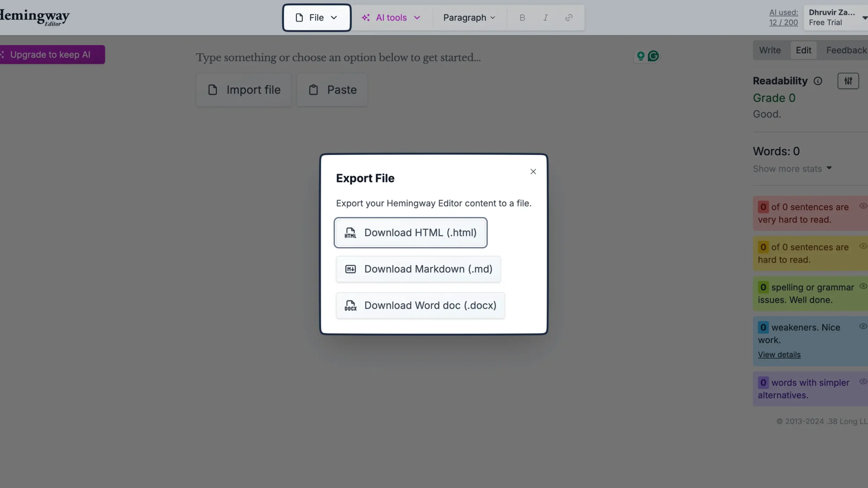Viewport: 868px width, 488px height.
Task: Open the File dropdown menu
Action: click(x=316, y=17)
